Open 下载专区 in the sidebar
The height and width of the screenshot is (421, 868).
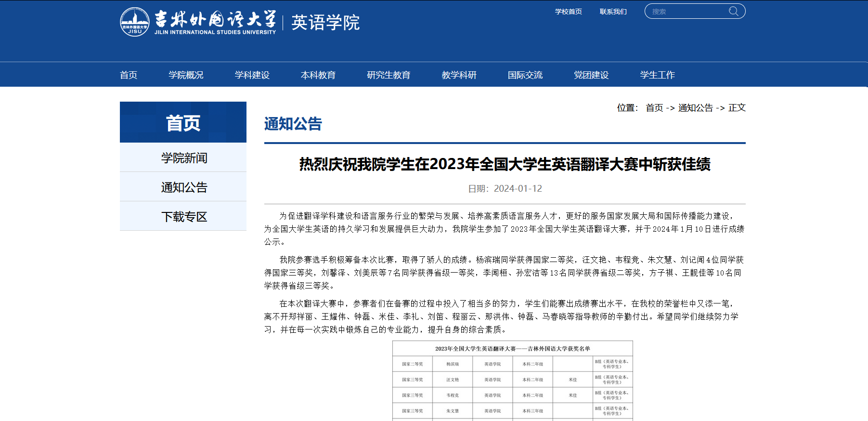point(183,216)
